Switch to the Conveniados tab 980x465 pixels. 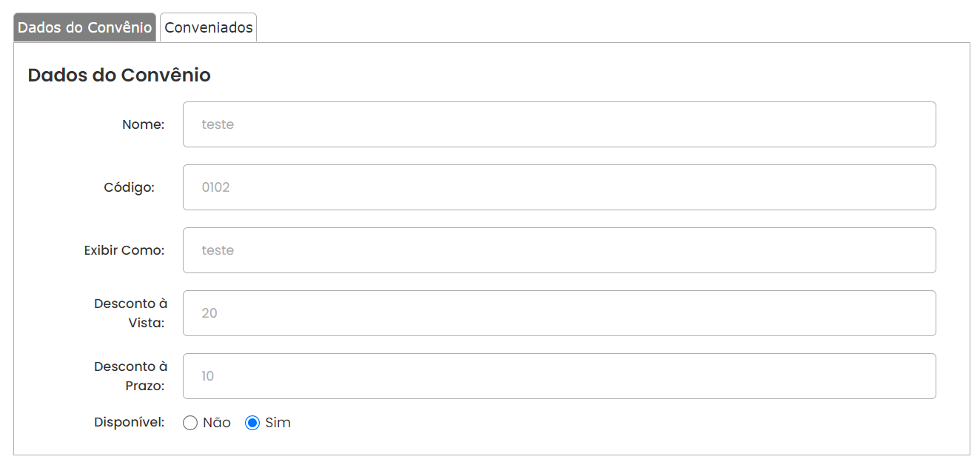pyautogui.click(x=209, y=27)
